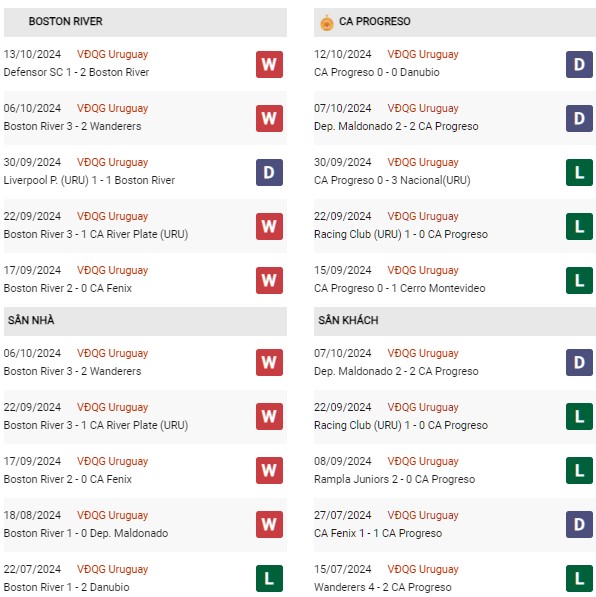Open VĐQG Uruguay link dated 08/09/2024
The width and height of the screenshot is (596, 597).
423,461
